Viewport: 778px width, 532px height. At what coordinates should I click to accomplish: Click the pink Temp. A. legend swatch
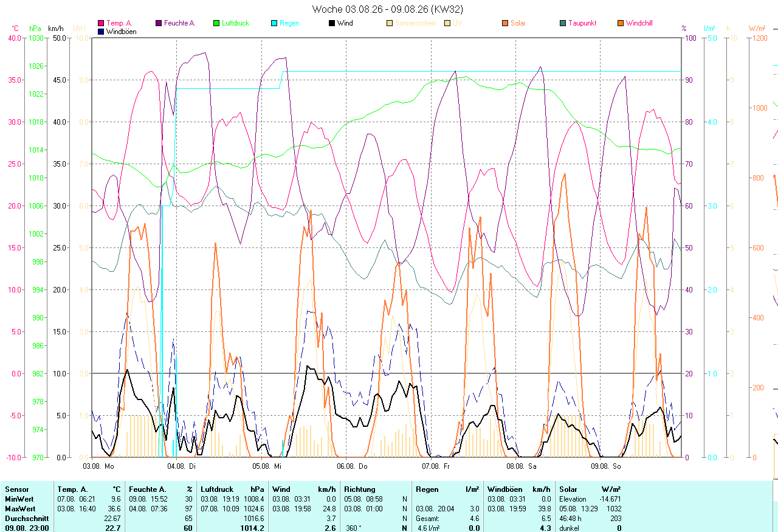tap(101, 23)
